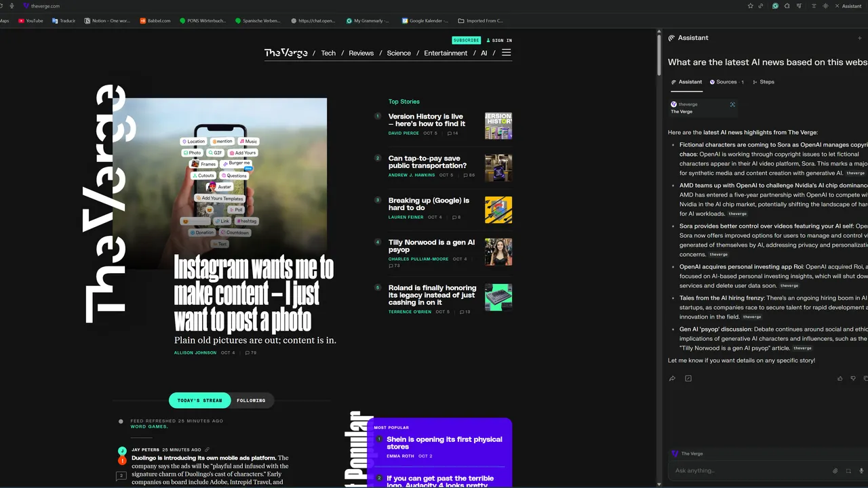Click the edit/rewrite answer icon
The height and width of the screenshot is (488, 868).
tap(688, 378)
